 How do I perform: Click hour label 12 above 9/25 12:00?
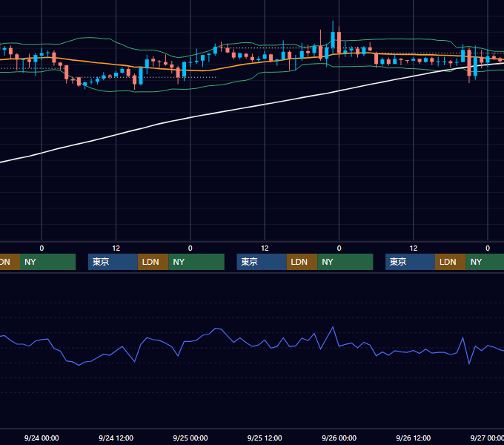point(265,248)
